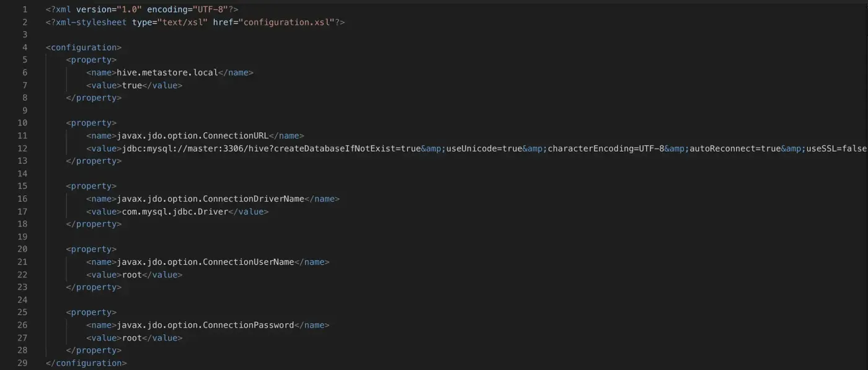Click the root value on line 27
The height and width of the screenshot is (370, 868).
tap(132, 338)
